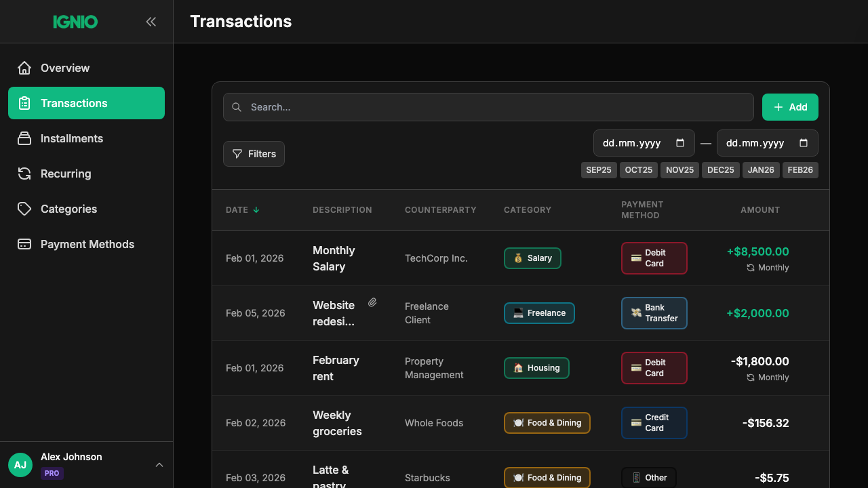Click Debit Card badge on Monthly Salary row
The image size is (868, 488).
654,258
